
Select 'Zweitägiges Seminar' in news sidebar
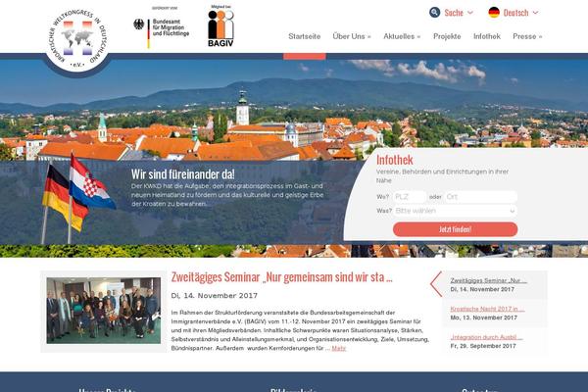coord(488,280)
